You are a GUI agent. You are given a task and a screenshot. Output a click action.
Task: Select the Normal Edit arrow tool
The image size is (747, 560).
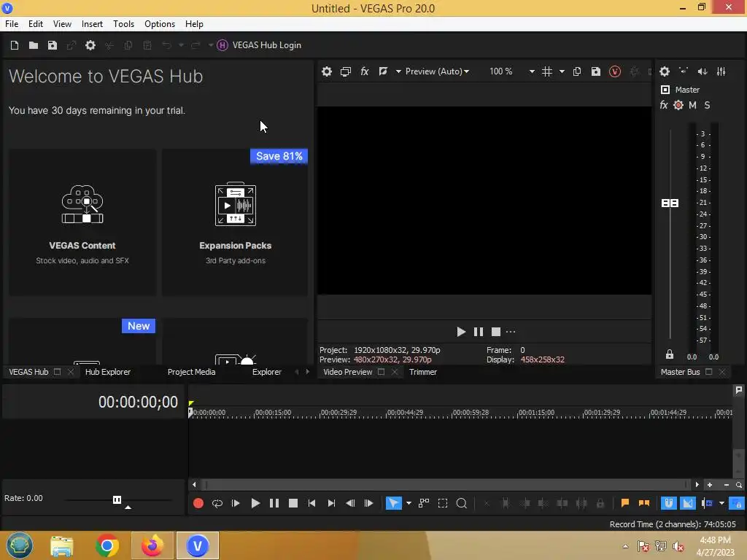click(393, 503)
